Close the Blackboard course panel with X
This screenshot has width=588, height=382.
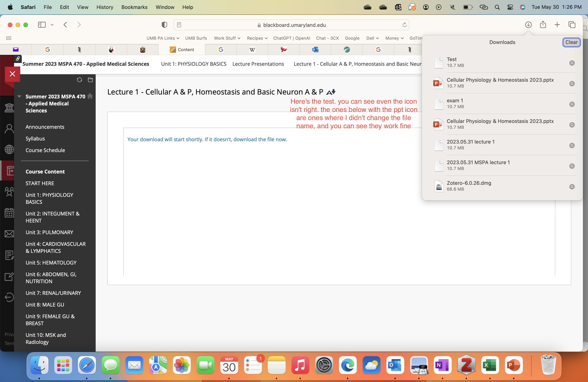[12, 74]
